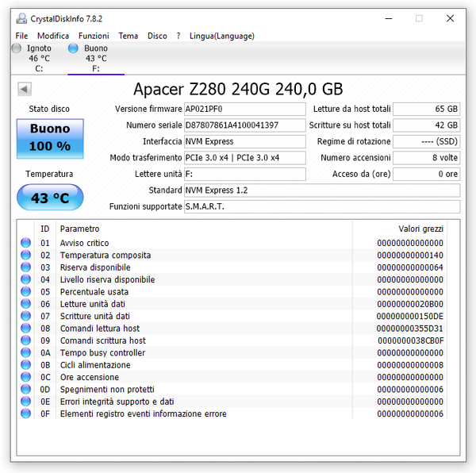Minimize the CrystalDiskInfo window
The width and height of the screenshot is (476, 473).
click(x=389, y=18)
